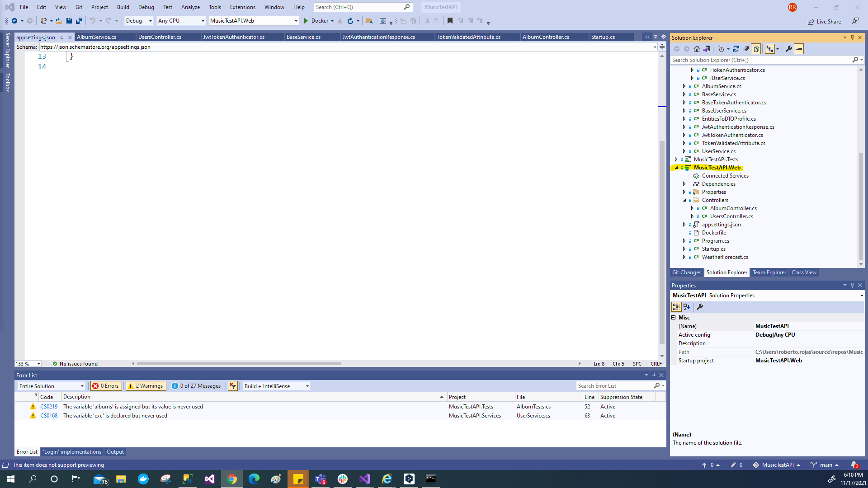Screen dimensions: 868x488
Task: Start debugging with the Docker run button
Action: (316, 21)
